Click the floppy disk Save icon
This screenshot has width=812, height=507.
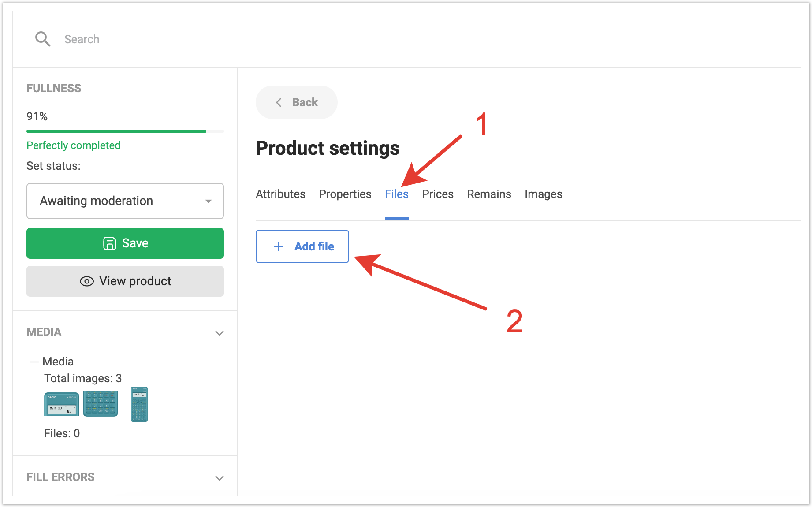109,243
